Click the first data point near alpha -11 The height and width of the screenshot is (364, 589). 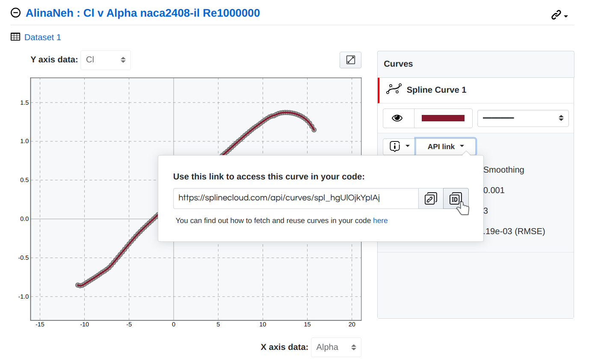(78, 285)
